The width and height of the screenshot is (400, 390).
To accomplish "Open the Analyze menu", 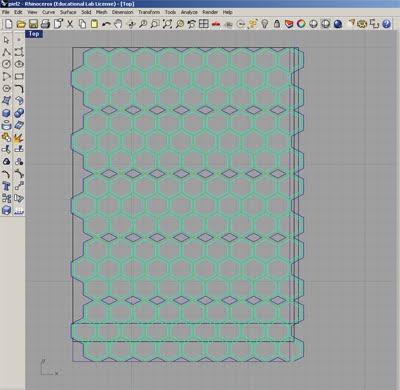I will pyautogui.click(x=189, y=12).
